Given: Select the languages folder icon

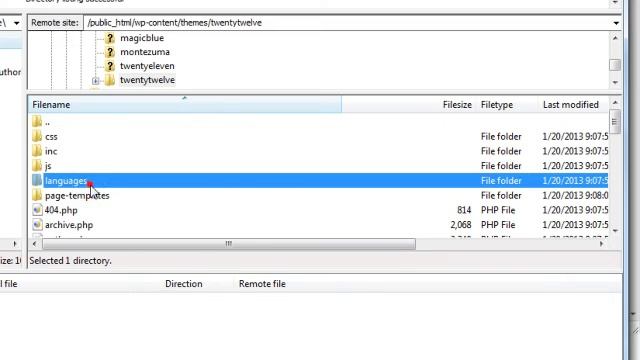Looking at the screenshot, I should tap(37, 180).
